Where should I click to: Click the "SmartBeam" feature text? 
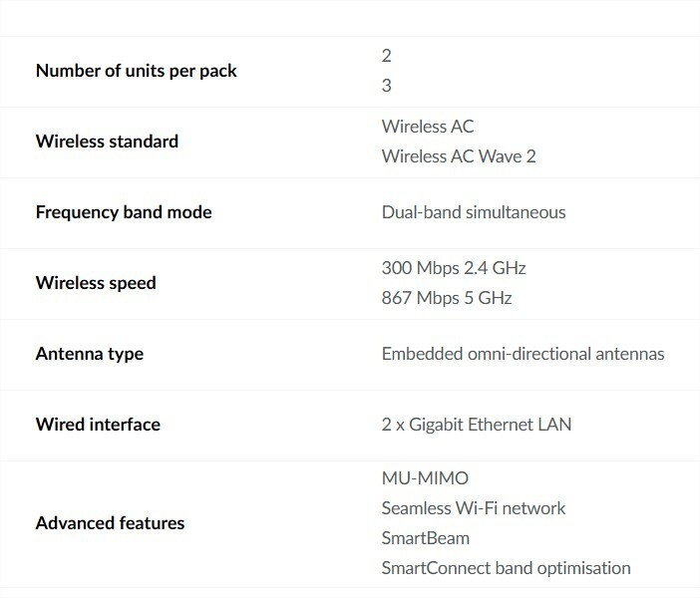point(426,538)
